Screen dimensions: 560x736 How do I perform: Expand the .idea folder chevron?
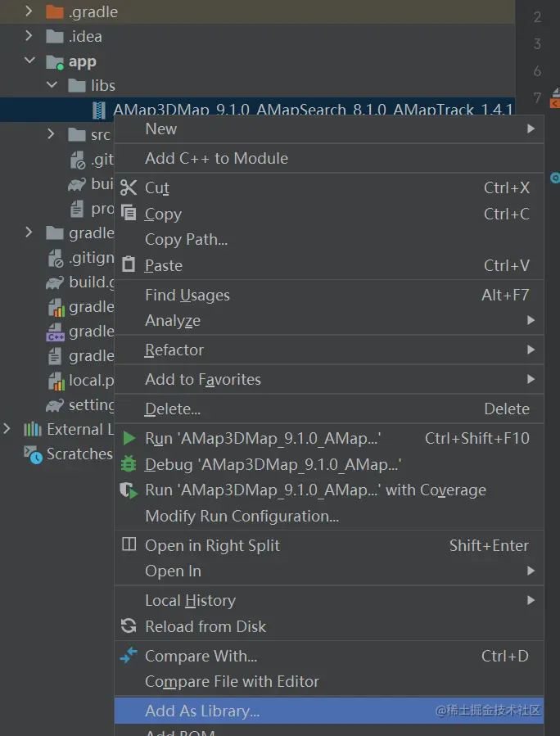tap(29, 36)
